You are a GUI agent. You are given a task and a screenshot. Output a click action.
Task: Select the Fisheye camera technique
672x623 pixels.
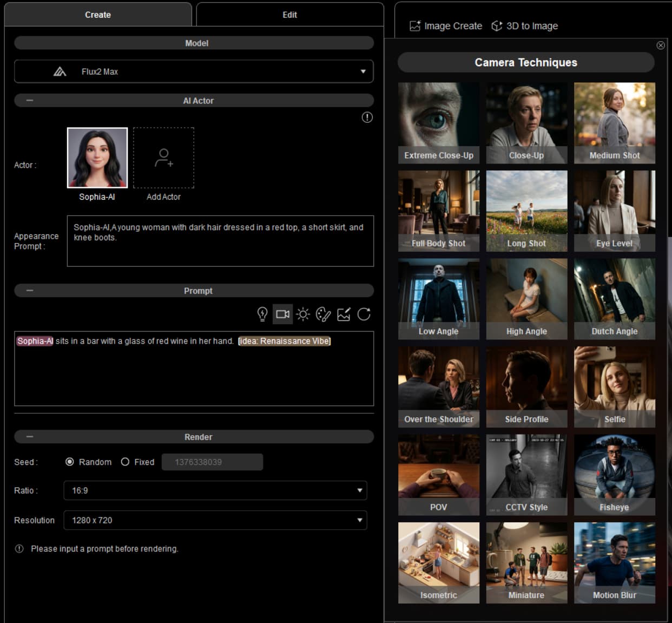[x=615, y=475]
